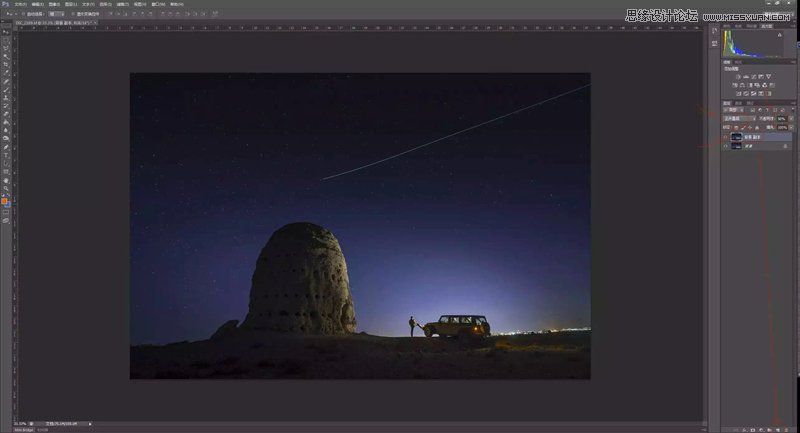Select the History Brush tool

tap(6, 105)
